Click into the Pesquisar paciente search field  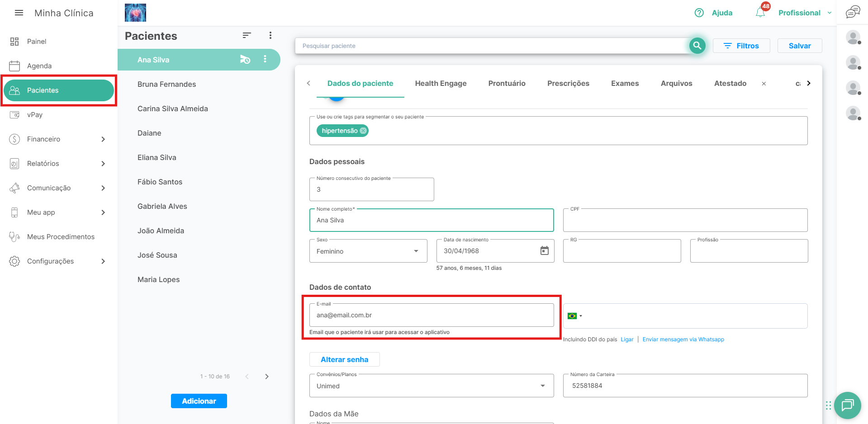point(491,46)
